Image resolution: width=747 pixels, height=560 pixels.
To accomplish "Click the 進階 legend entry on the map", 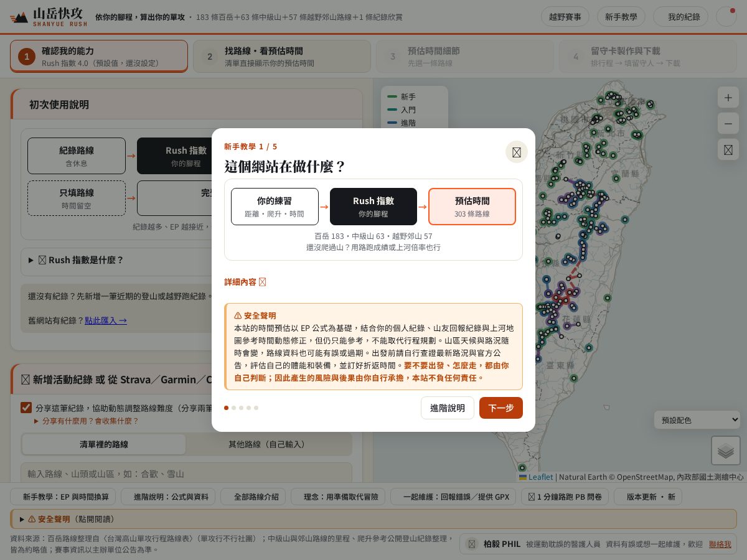I will (402, 123).
